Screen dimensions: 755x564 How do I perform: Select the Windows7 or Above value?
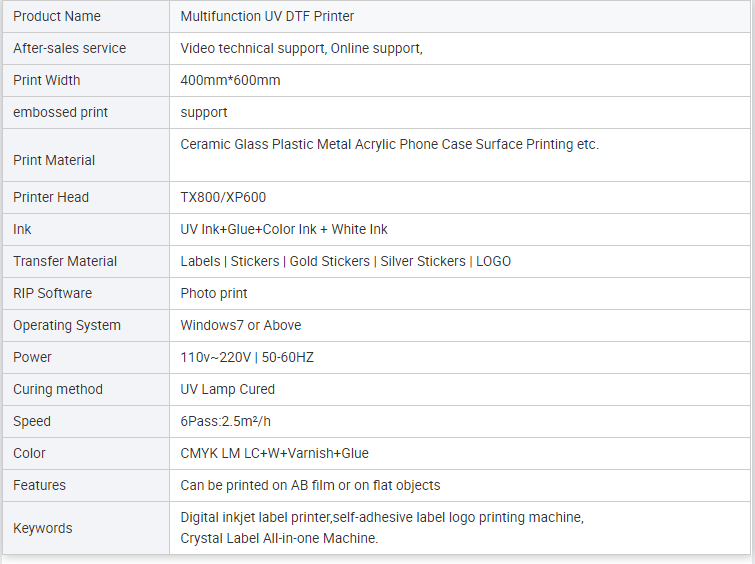pyautogui.click(x=241, y=325)
